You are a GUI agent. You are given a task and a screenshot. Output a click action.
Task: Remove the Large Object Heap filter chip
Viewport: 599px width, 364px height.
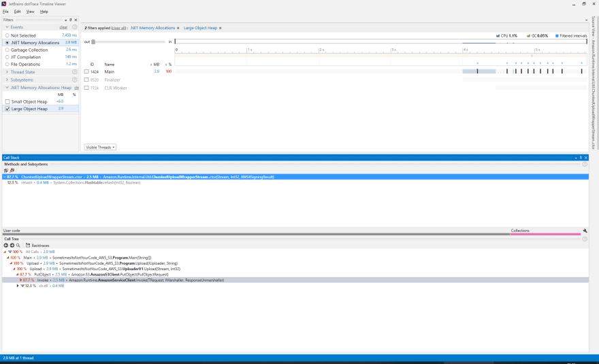coord(220,28)
